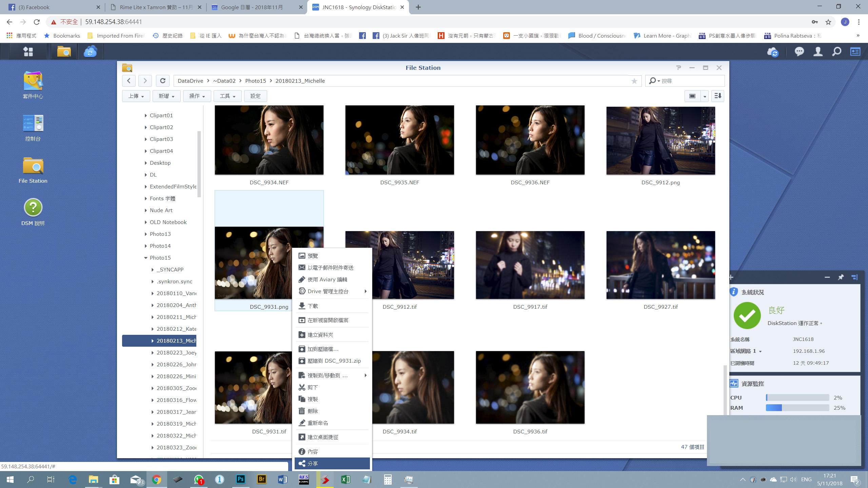868x488 pixels.
Task: Choose Compress to DSC_9931.zip
Action: [x=332, y=361]
